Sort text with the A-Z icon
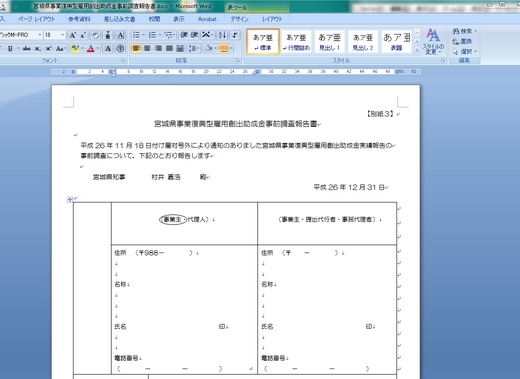 tap(222, 35)
